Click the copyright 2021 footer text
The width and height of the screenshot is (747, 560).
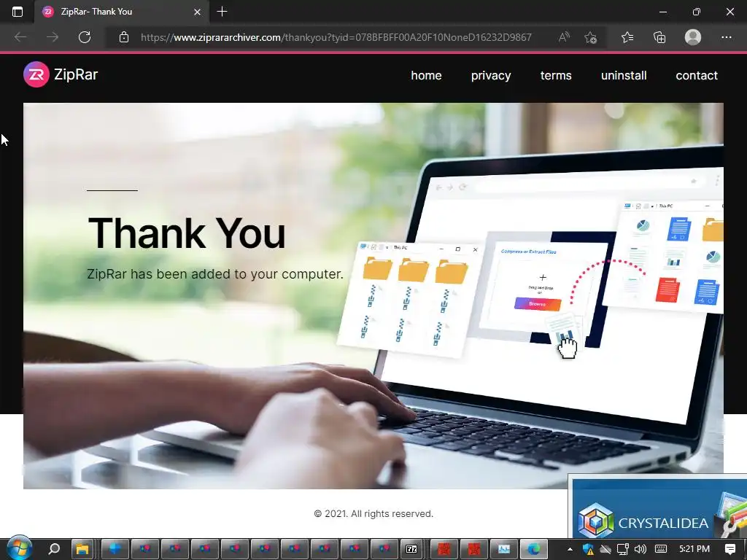373,514
